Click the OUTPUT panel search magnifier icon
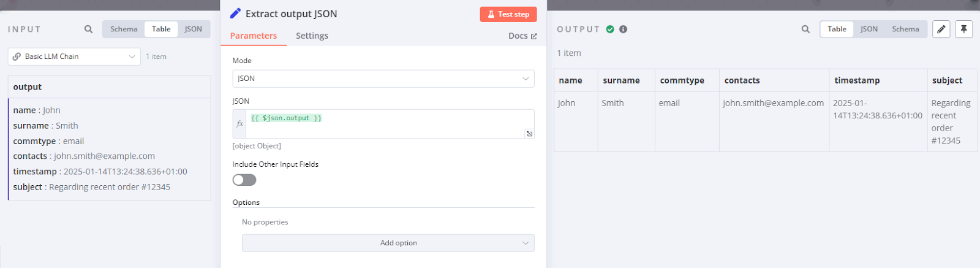The height and width of the screenshot is (268, 980). (x=805, y=29)
